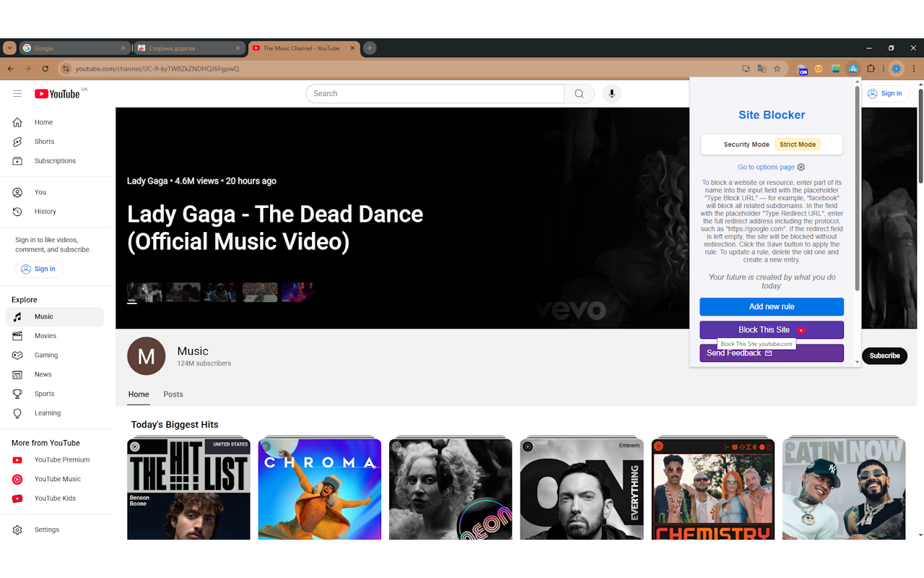Open the YouTube hamburger guide menu
Screen dimensions: 924x578
click(17, 93)
